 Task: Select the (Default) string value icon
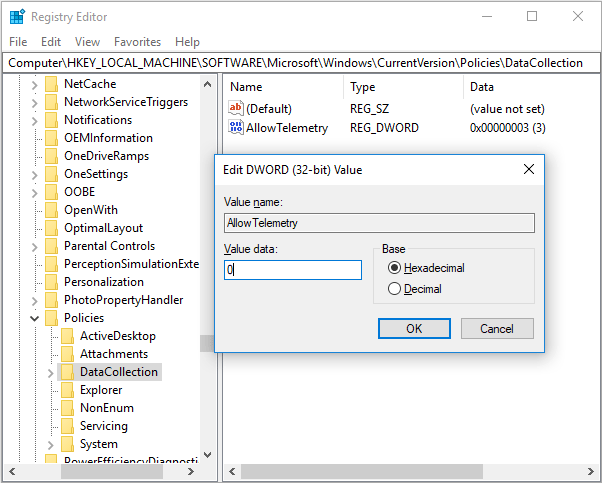[235, 108]
